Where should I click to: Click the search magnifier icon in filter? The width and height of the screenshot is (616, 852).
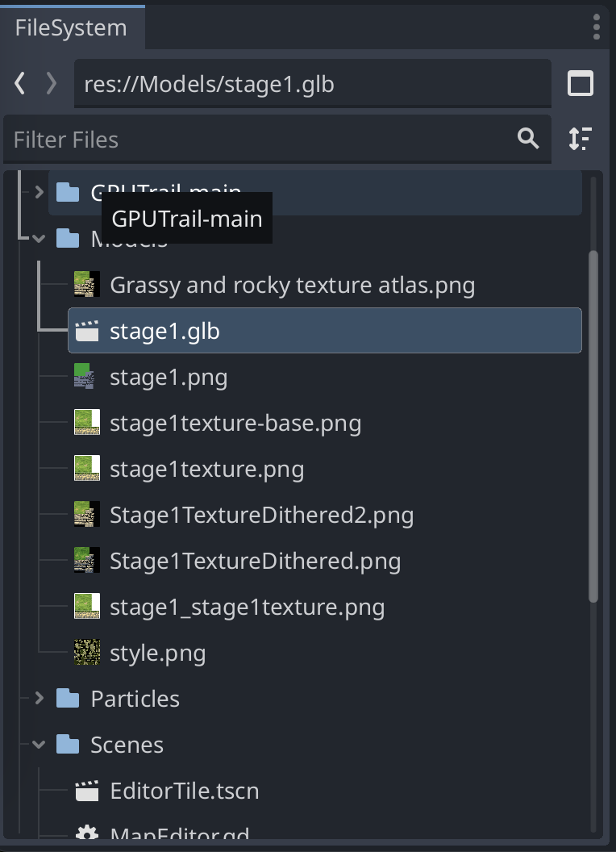pos(528,139)
